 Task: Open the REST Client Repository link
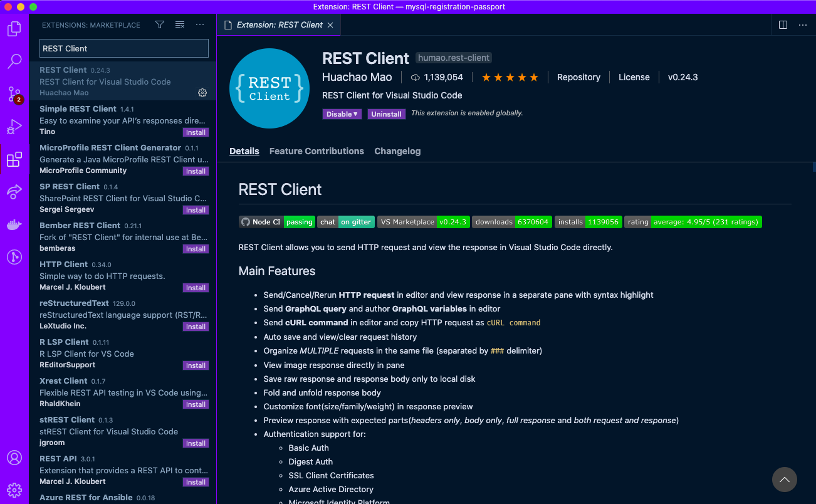pyautogui.click(x=578, y=76)
